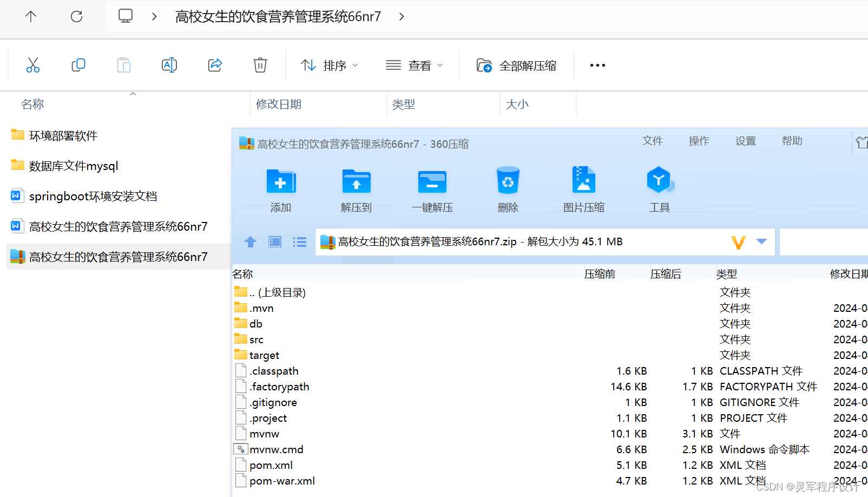Click the Paste clipboard icon
Image resolution: width=868 pixels, height=497 pixels.
(x=124, y=65)
